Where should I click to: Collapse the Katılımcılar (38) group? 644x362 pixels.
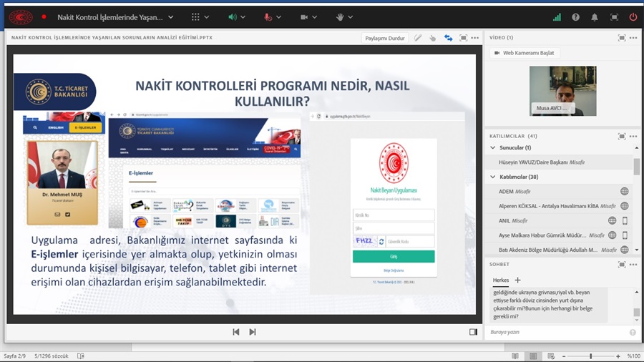tap(493, 177)
